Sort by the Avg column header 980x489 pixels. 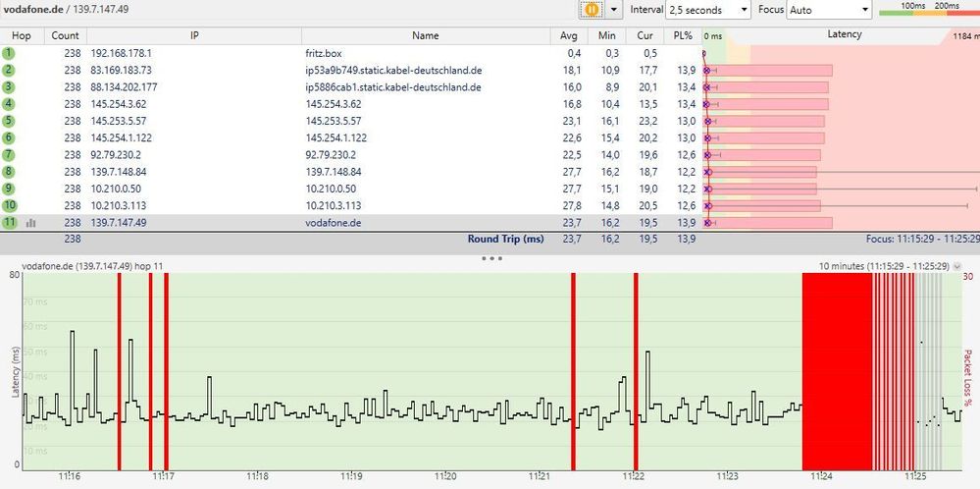(569, 35)
